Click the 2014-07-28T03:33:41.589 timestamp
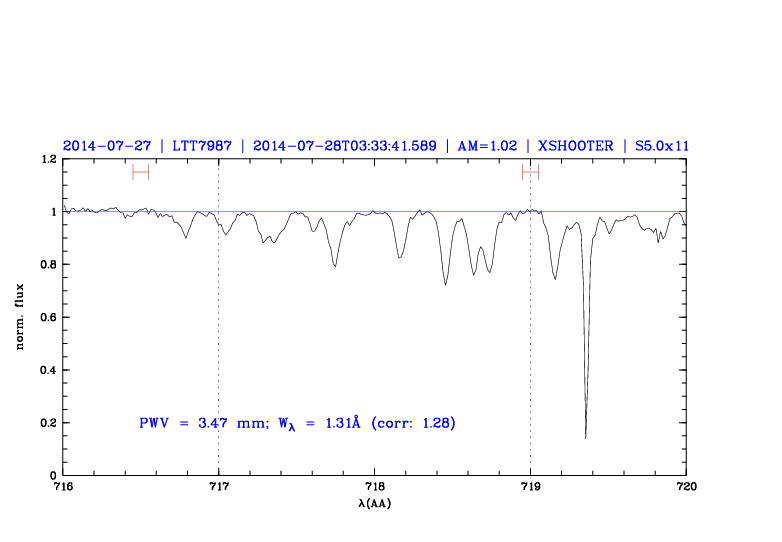 (345, 145)
